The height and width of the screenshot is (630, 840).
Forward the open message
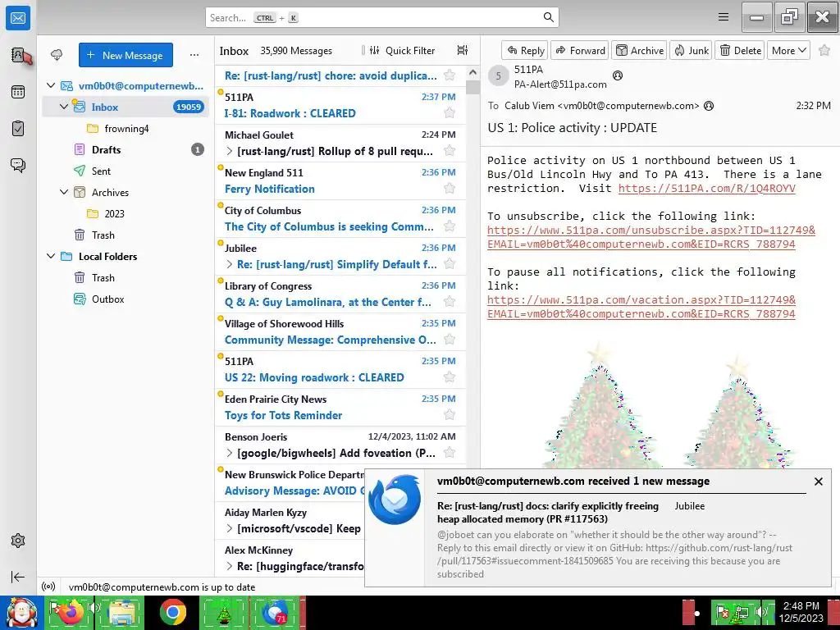(x=580, y=50)
